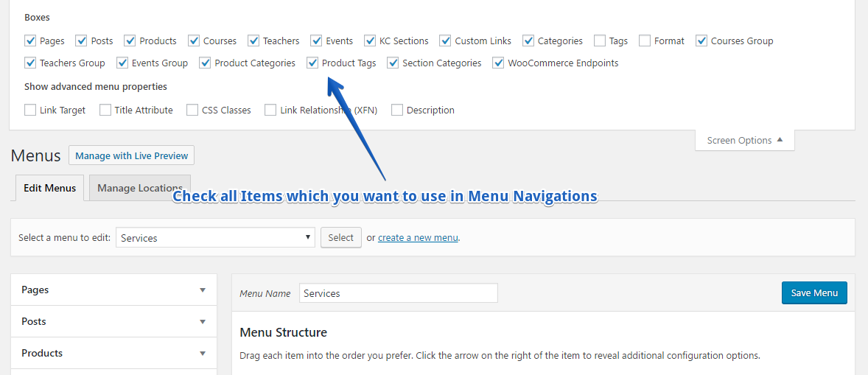Toggle the Product Tags checkbox
Viewport: 868px width, 375px height.
coord(312,63)
